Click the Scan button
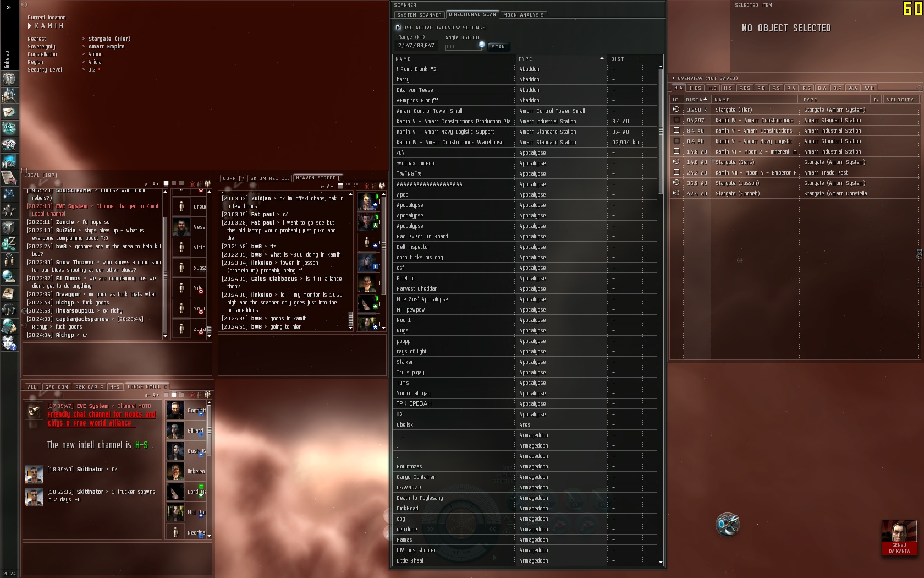924x578 pixels. click(x=498, y=47)
